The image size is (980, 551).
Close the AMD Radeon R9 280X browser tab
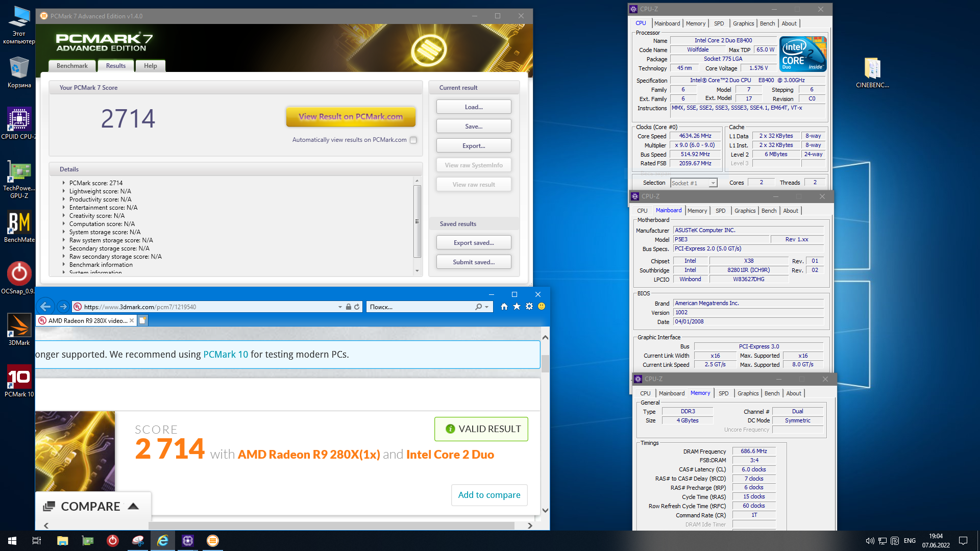tap(132, 320)
